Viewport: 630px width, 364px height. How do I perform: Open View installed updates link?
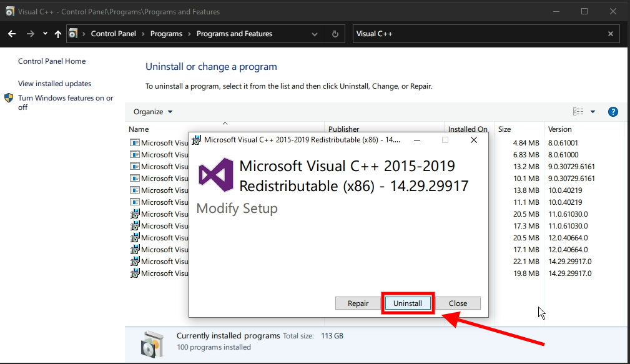tap(54, 84)
